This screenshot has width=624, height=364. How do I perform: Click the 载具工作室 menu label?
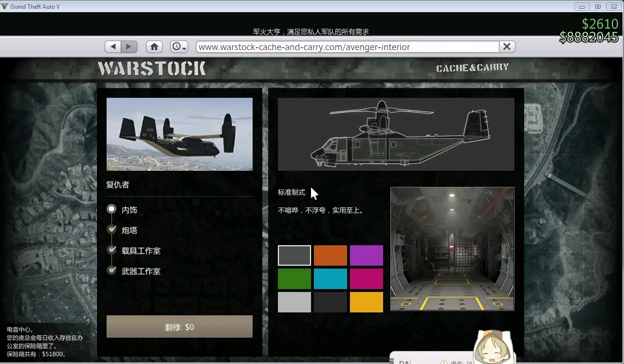pyautogui.click(x=141, y=251)
